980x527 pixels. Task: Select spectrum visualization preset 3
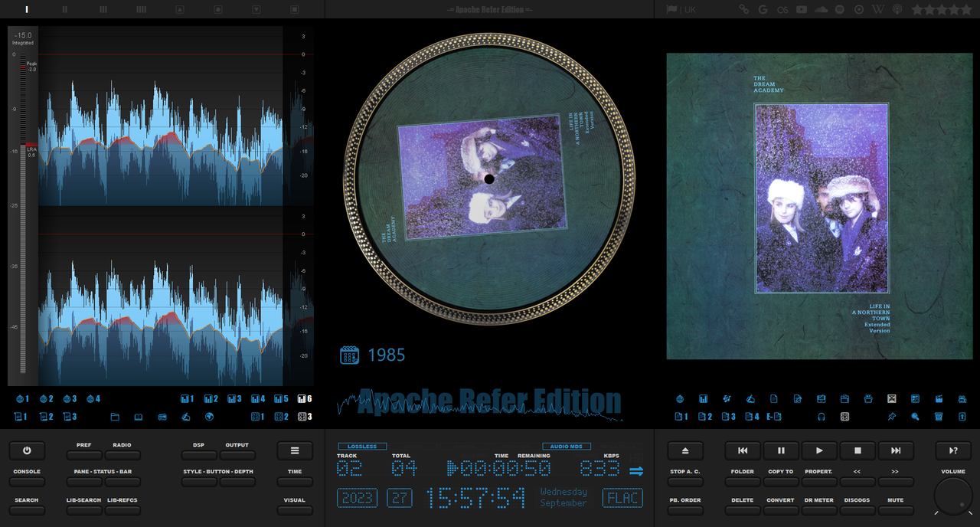(x=234, y=398)
